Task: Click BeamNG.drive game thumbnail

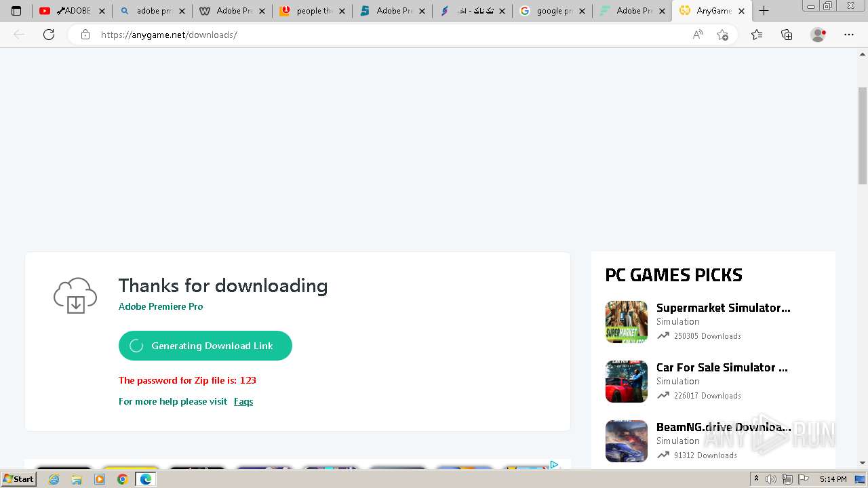Action: pyautogui.click(x=627, y=441)
